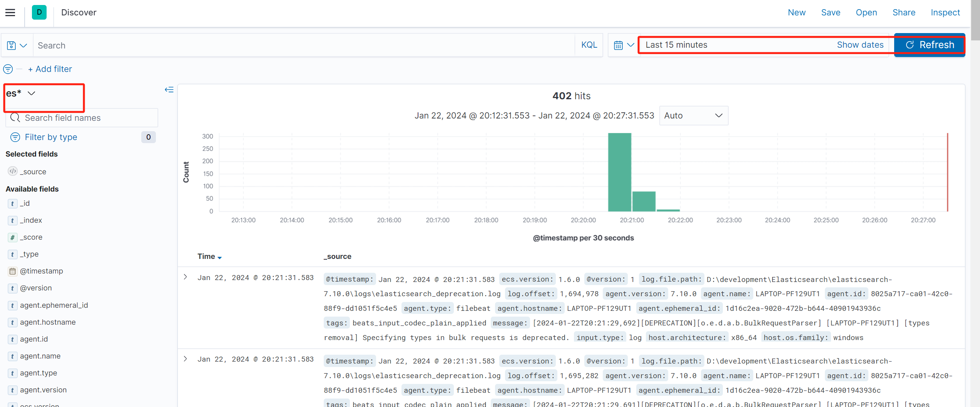Open the es* index pattern dropdown
This screenshot has width=980, height=407.
(21, 93)
